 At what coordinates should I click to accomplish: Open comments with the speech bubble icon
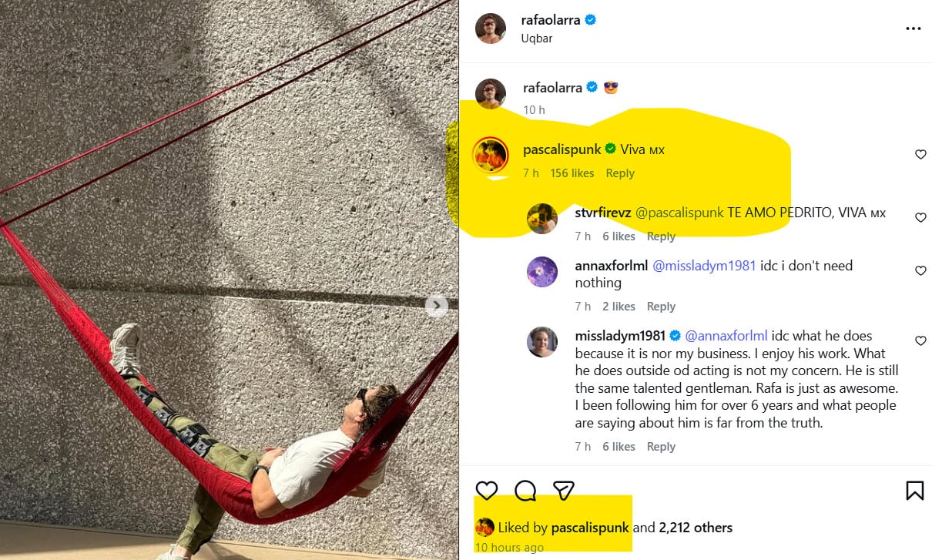click(525, 490)
